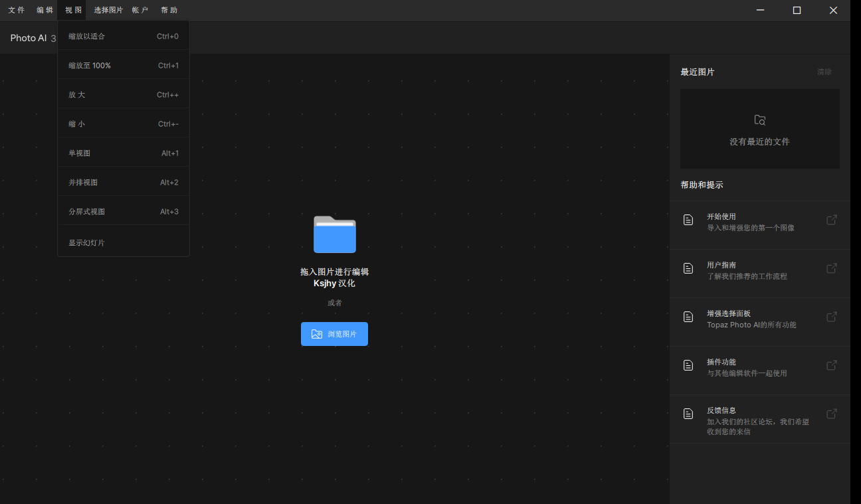Click the 拖入图片进行编辑 text
Screen dimensions: 861x504
tap(334, 272)
